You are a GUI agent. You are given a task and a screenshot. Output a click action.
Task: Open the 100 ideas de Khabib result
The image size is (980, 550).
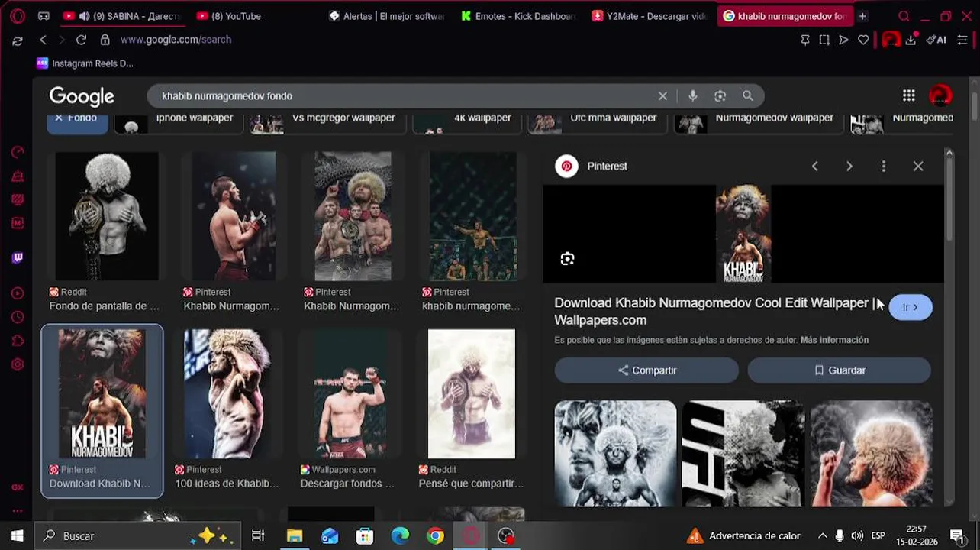(x=227, y=394)
